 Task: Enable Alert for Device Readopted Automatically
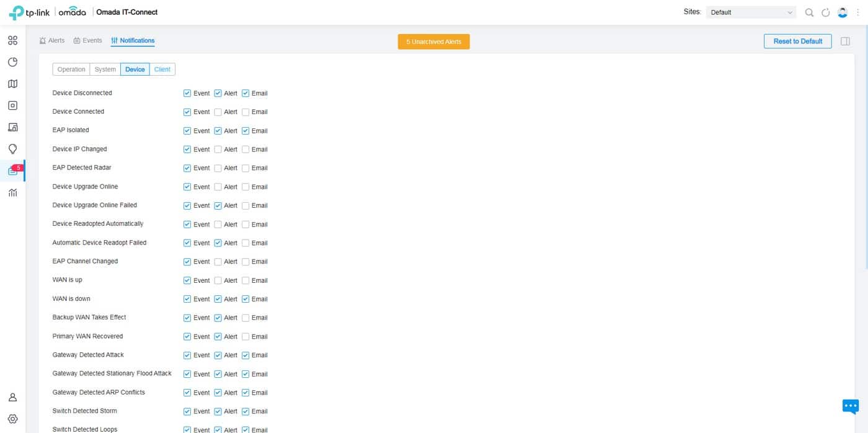[x=218, y=225]
